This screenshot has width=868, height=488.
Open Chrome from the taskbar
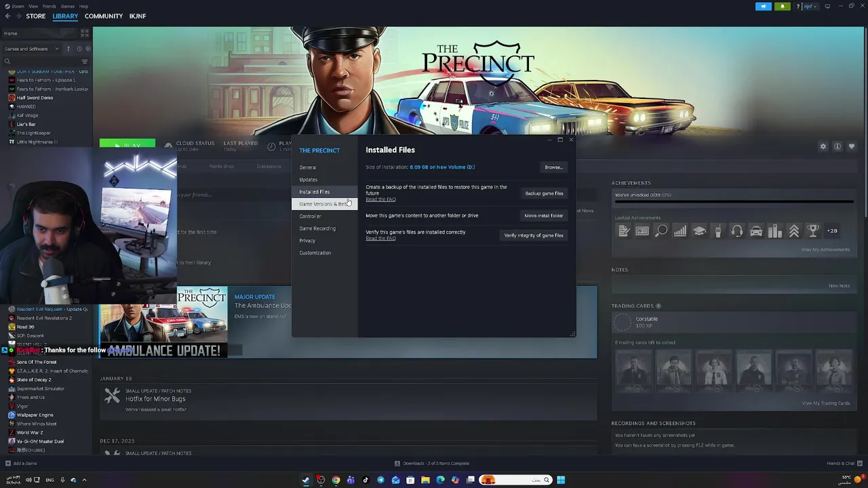tap(336, 480)
